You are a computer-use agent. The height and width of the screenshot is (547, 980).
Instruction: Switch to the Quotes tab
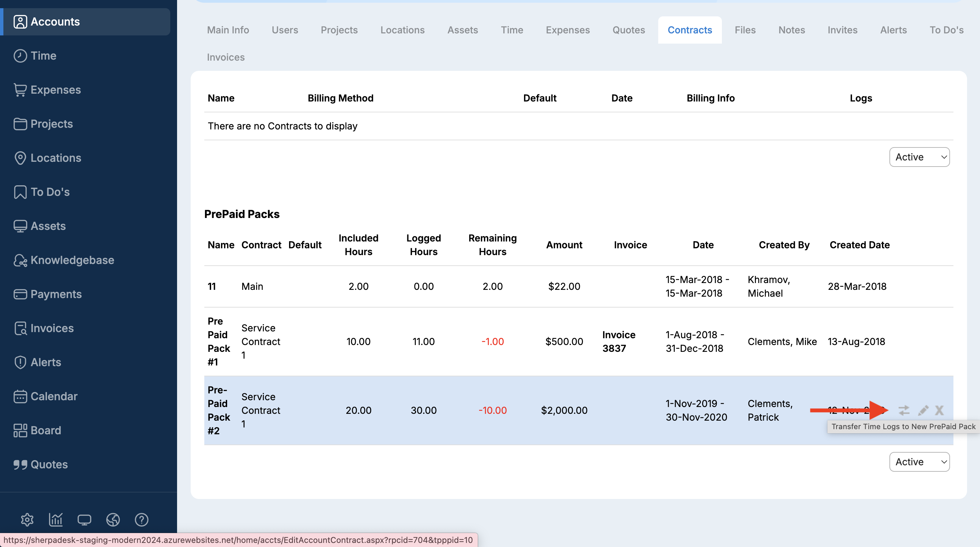click(629, 30)
